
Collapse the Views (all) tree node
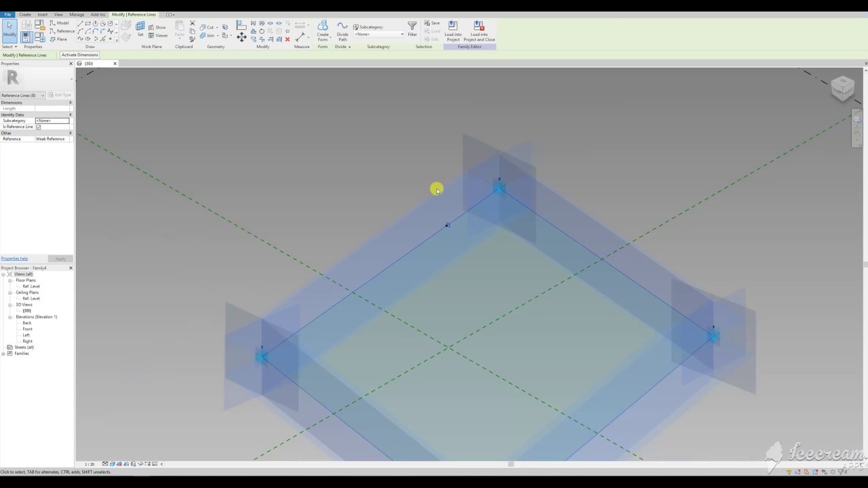point(3,274)
